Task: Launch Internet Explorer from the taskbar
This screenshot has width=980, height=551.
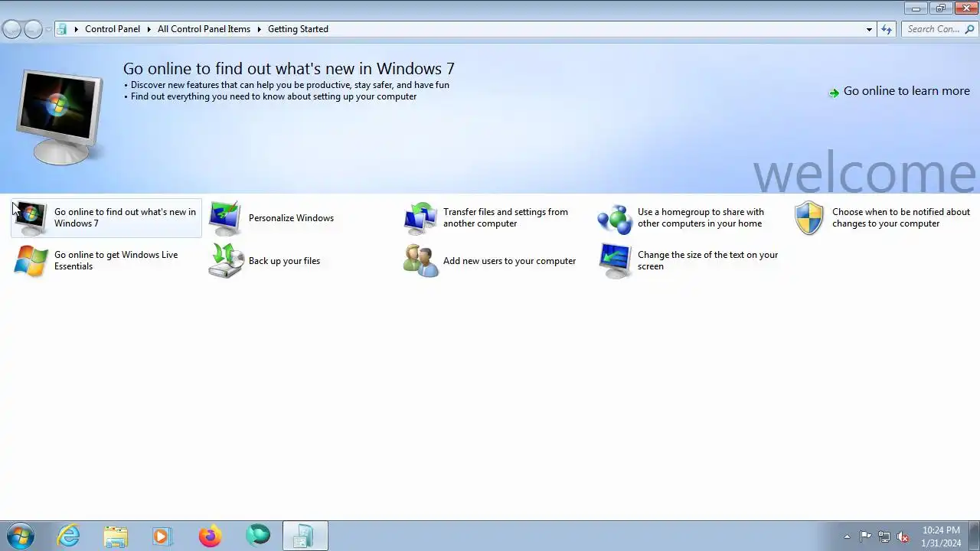Action: tap(69, 536)
